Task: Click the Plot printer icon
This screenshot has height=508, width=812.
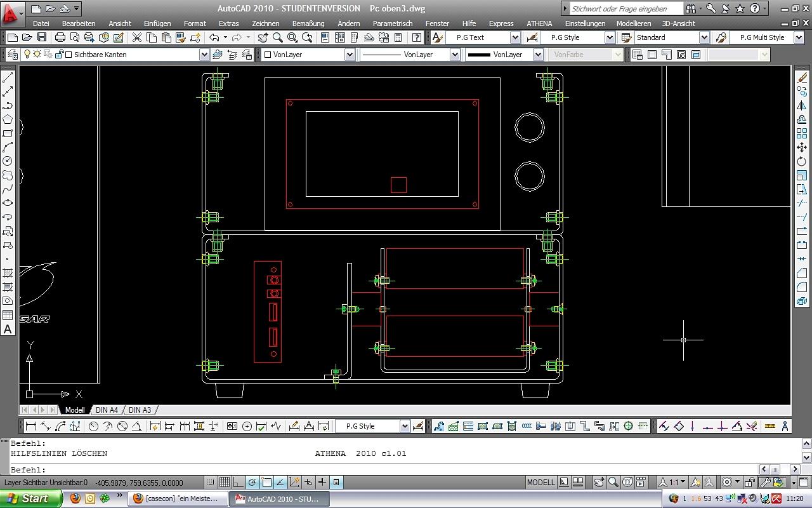Action: [x=60, y=37]
